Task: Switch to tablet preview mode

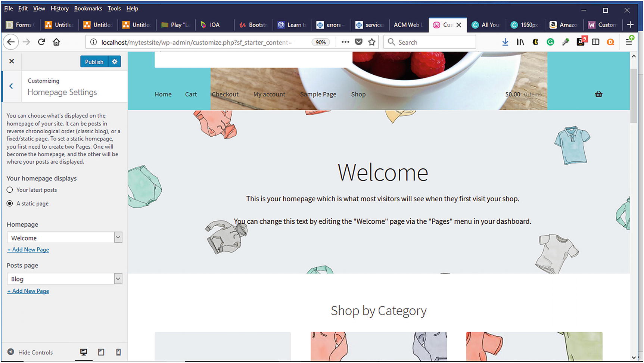Action: [101, 352]
